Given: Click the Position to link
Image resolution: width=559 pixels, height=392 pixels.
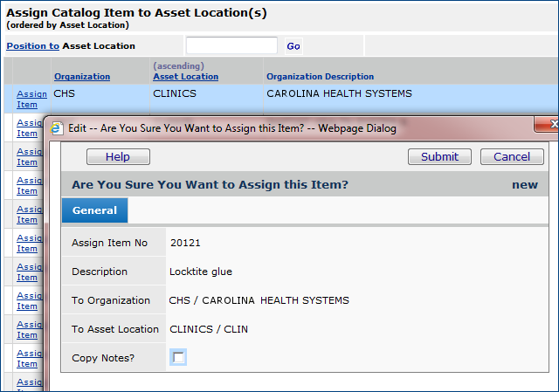Looking at the screenshot, I should point(32,46).
